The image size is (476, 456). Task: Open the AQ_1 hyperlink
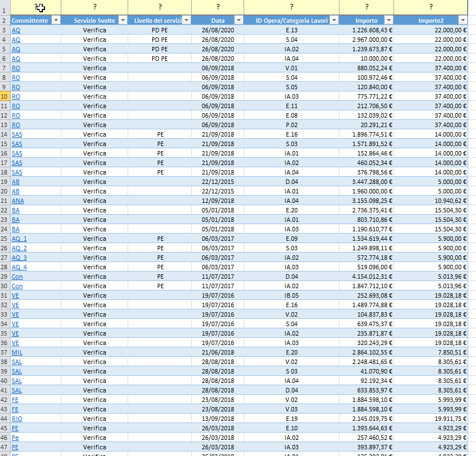[19, 239]
